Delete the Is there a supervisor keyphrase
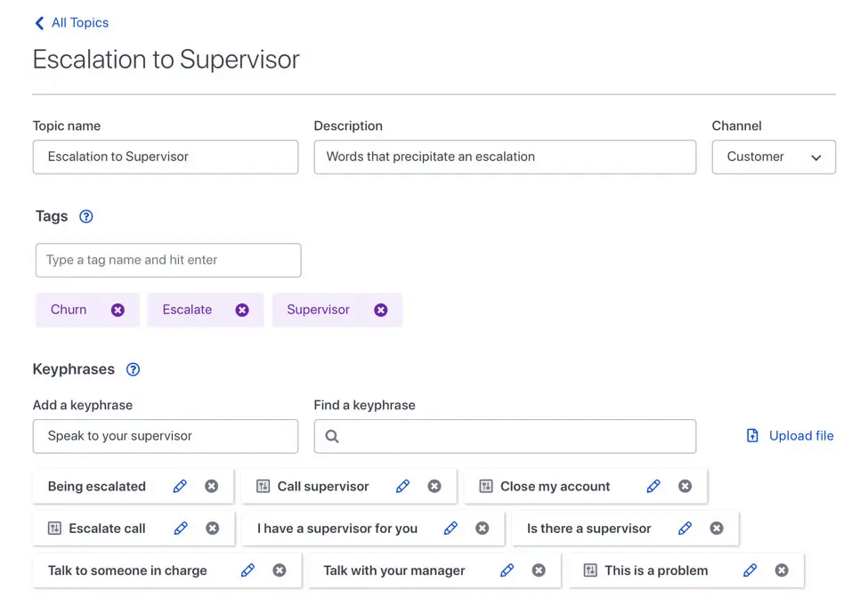The height and width of the screenshot is (606, 868). [717, 529]
